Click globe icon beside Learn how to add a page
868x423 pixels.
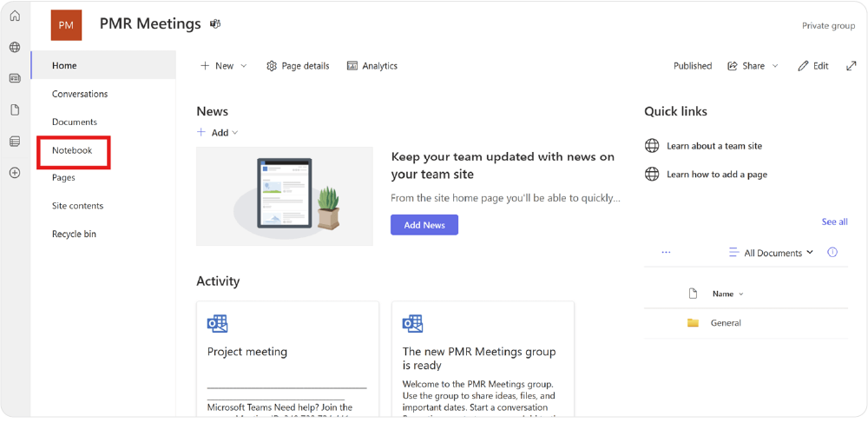point(652,174)
